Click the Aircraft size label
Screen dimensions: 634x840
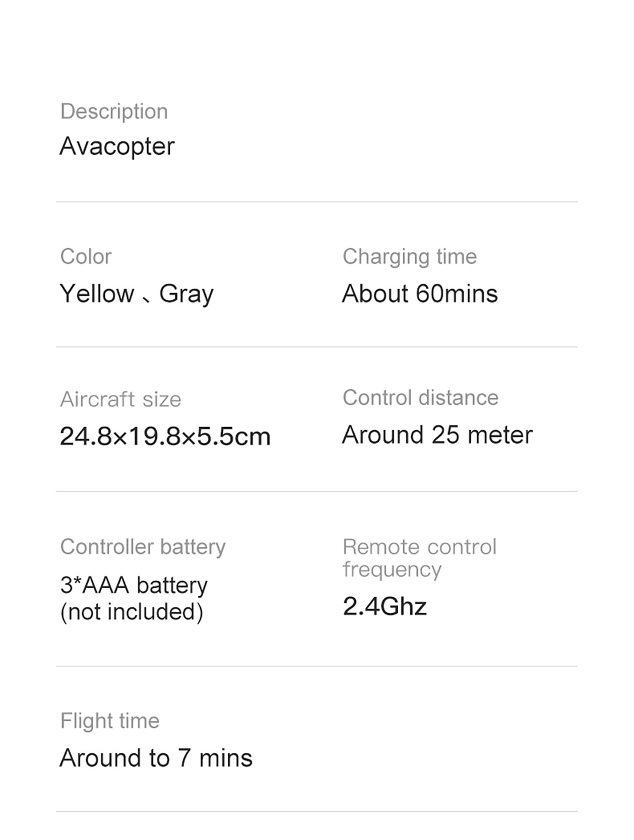coord(120,399)
